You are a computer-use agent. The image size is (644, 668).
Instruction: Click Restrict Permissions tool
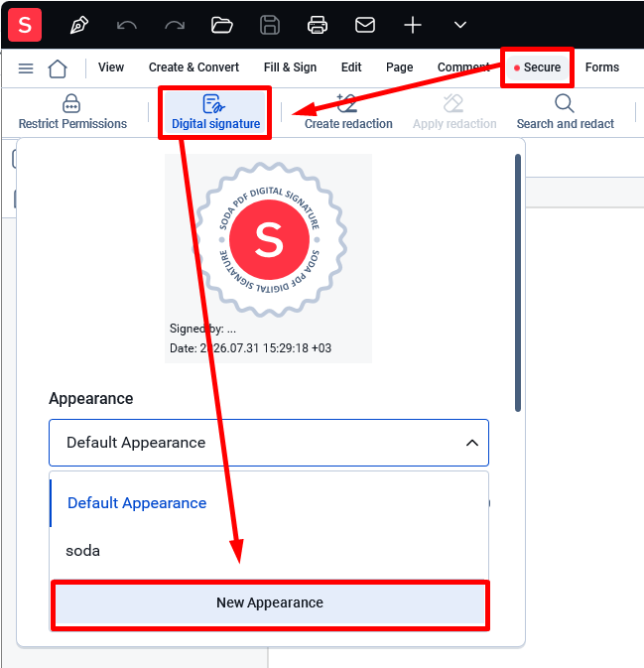(x=72, y=112)
